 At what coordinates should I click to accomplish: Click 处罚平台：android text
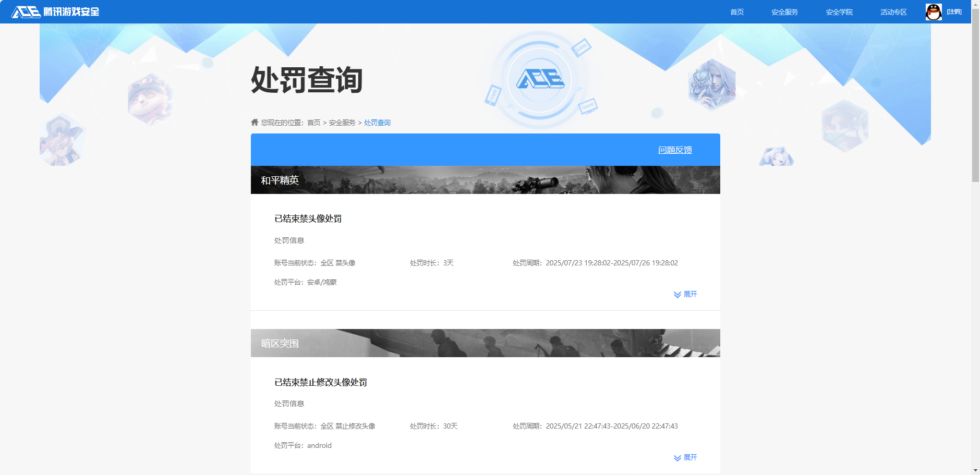(303, 445)
